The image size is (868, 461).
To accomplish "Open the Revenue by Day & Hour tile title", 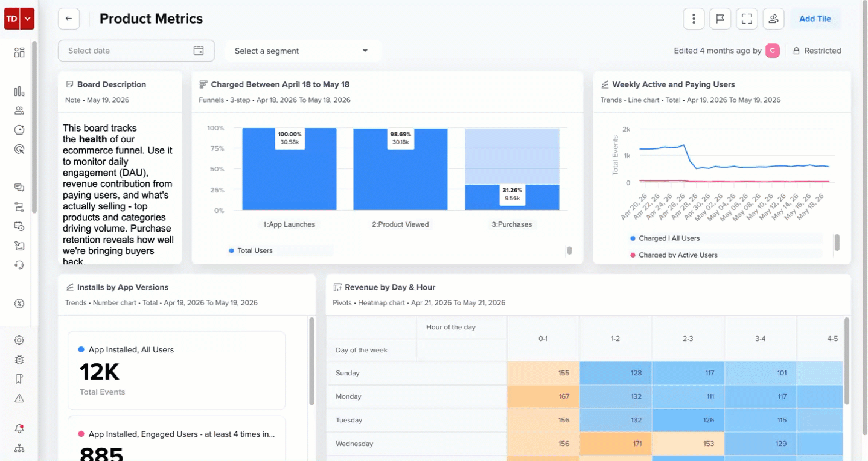I will pos(390,287).
